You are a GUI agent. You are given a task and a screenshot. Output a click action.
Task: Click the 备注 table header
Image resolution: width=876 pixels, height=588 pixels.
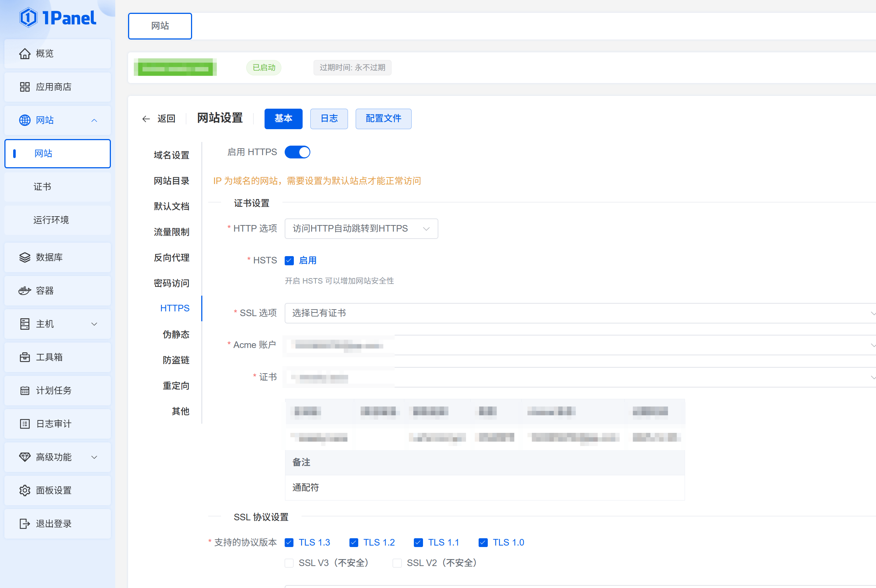[485, 463]
